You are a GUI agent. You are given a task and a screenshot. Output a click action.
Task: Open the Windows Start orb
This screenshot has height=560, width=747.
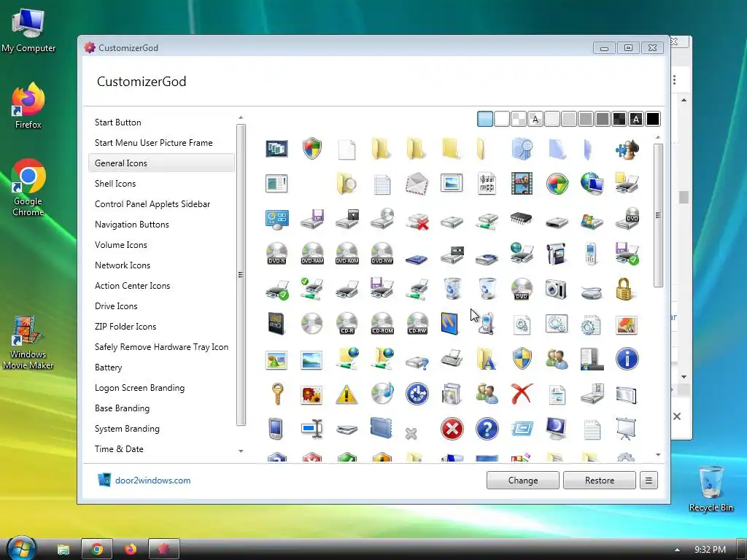21,548
